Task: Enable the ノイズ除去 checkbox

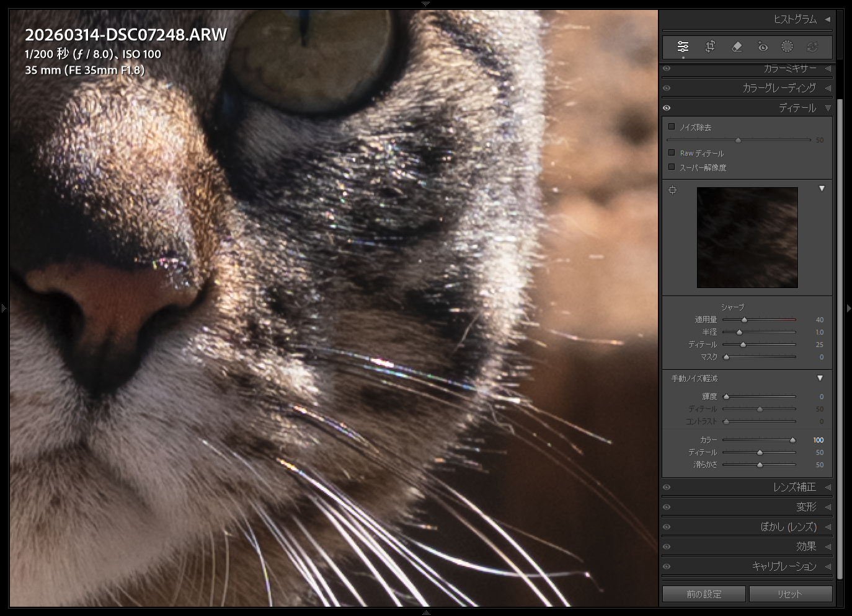Action: (x=672, y=126)
